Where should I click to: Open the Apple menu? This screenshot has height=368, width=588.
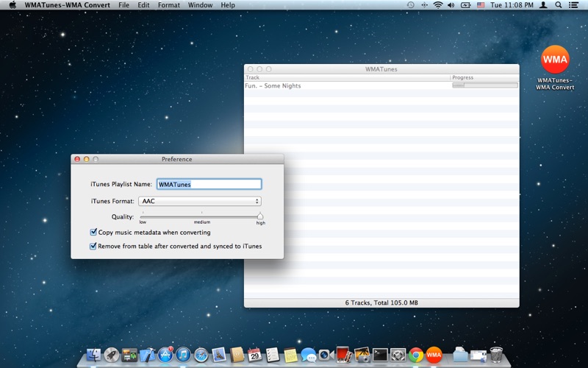click(x=12, y=5)
